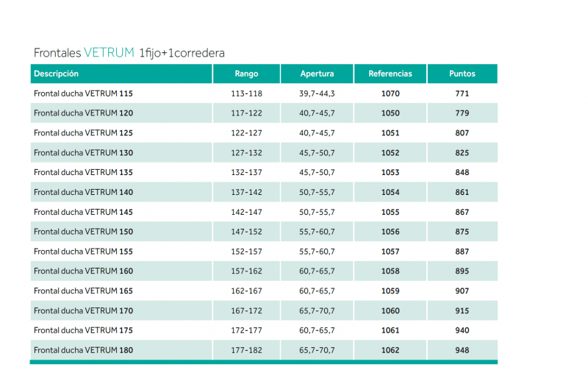The width and height of the screenshot is (588, 370).
Task: Select row 'Frontal ducha VETRUM 175'
Action: click(x=264, y=330)
